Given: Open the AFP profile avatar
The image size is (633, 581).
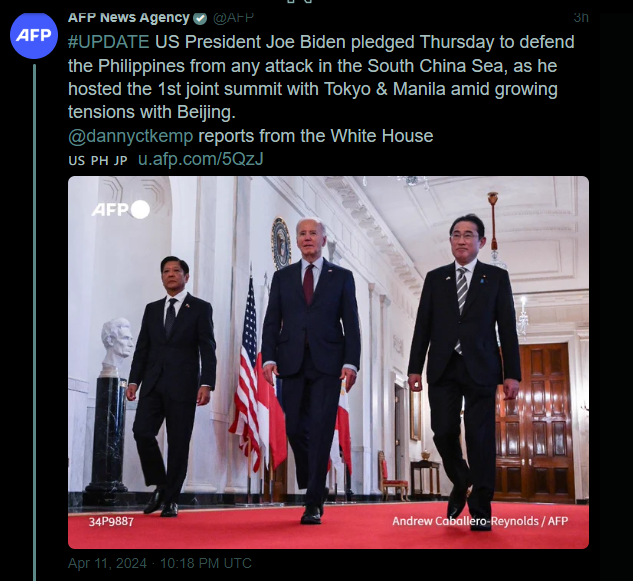Looking at the screenshot, I should click(34, 35).
